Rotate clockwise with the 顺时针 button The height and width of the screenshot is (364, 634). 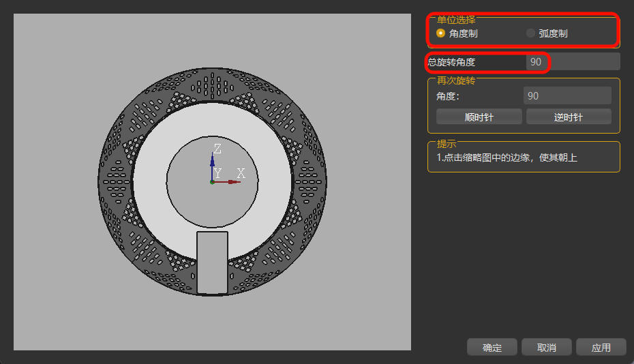(x=479, y=117)
